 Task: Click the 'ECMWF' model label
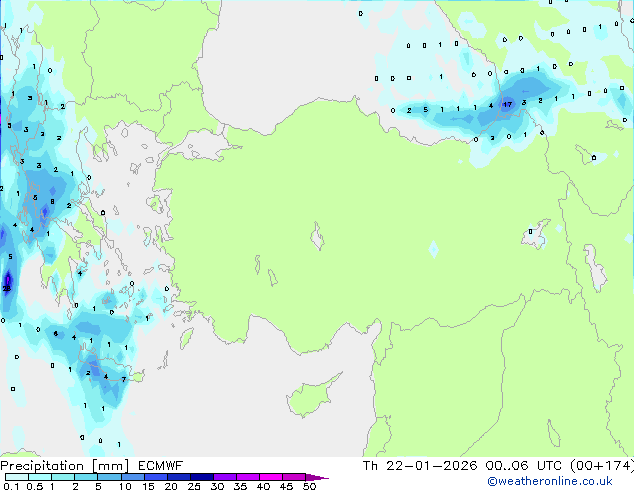(161, 466)
